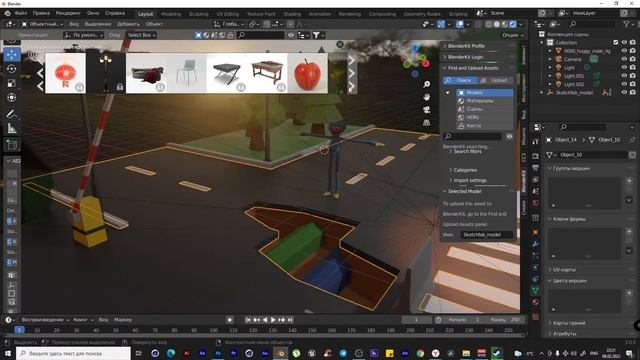
Task: Toggle eye for 0000_huggy_male_rig
Action: tap(624, 51)
